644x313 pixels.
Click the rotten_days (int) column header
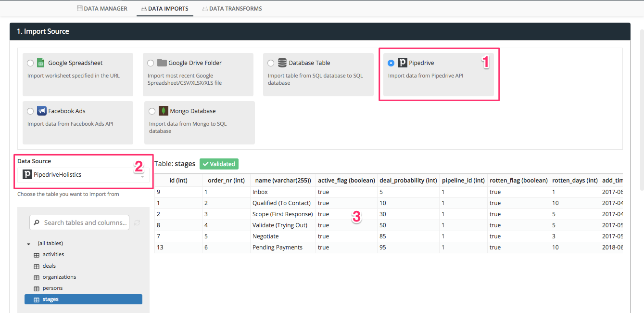click(x=575, y=181)
